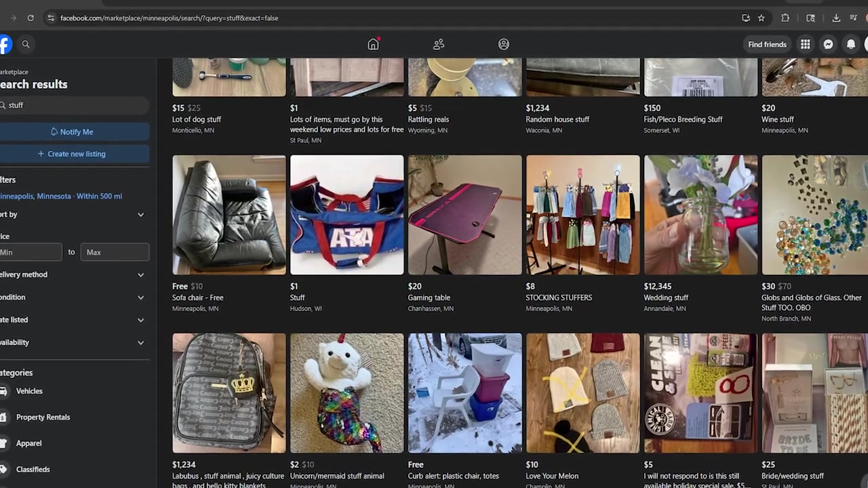Open the STOCKING STUFFERS listing photo
Image resolution: width=868 pixels, height=488 pixels.
tap(583, 215)
